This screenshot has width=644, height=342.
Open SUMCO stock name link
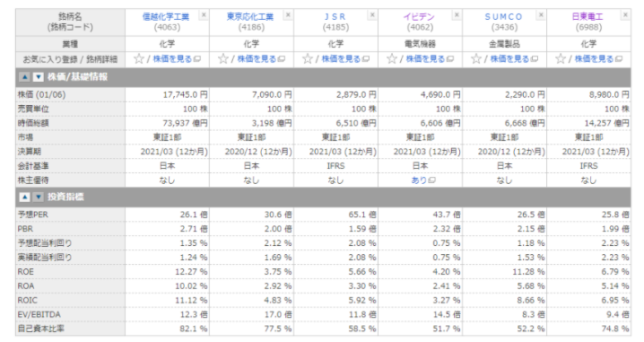pos(503,17)
